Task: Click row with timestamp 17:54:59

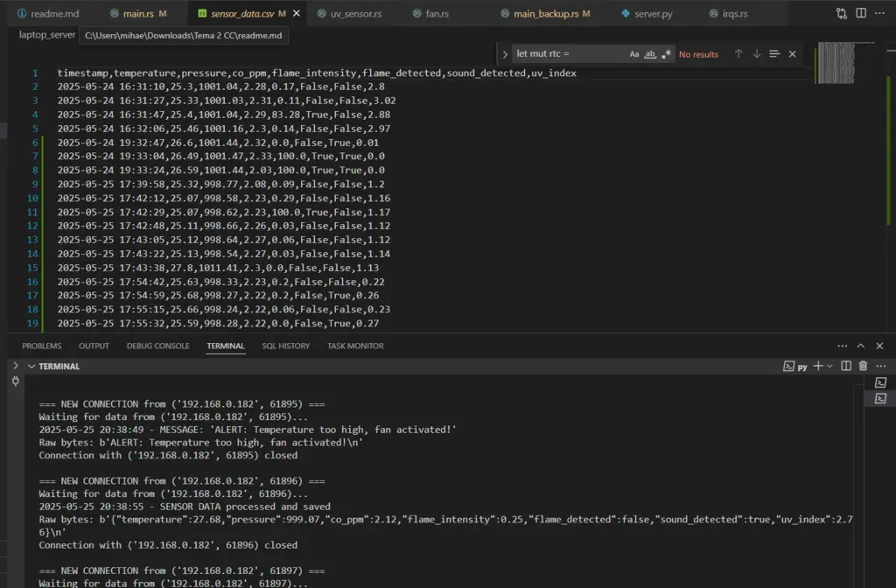Action: pyautogui.click(x=218, y=296)
